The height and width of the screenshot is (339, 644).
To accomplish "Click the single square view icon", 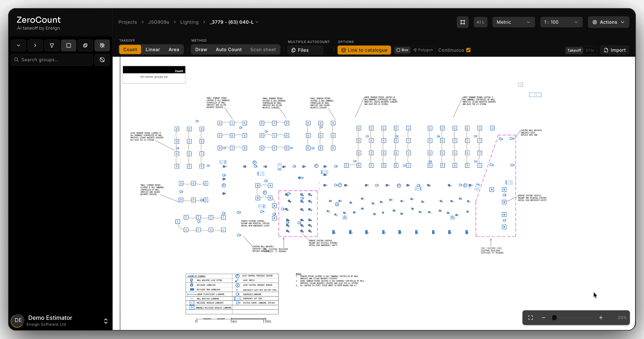I will 69,45.
